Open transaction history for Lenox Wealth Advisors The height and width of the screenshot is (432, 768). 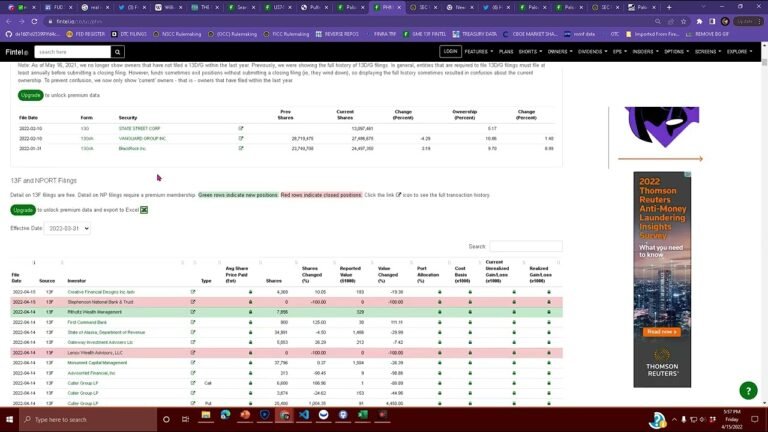[192, 353]
